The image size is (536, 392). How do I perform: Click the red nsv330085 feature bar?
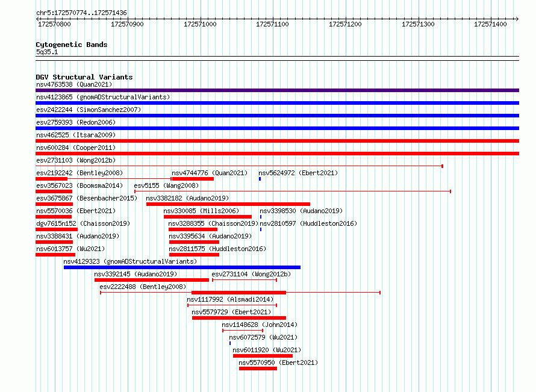(x=208, y=217)
